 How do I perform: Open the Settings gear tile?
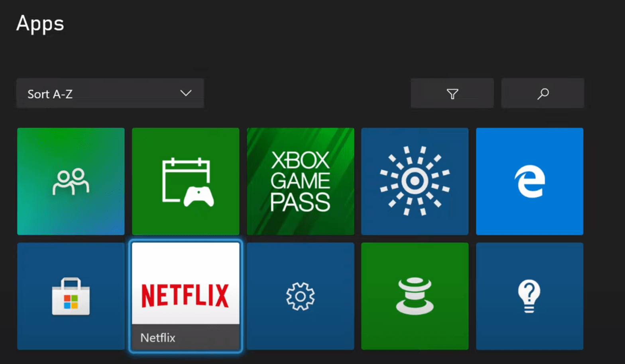tap(301, 296)
